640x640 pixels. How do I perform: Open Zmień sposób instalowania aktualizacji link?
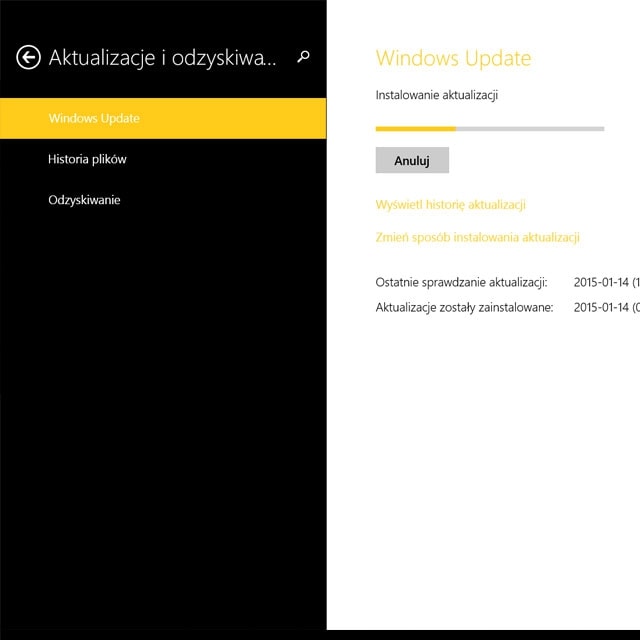(x=478, y=237)
